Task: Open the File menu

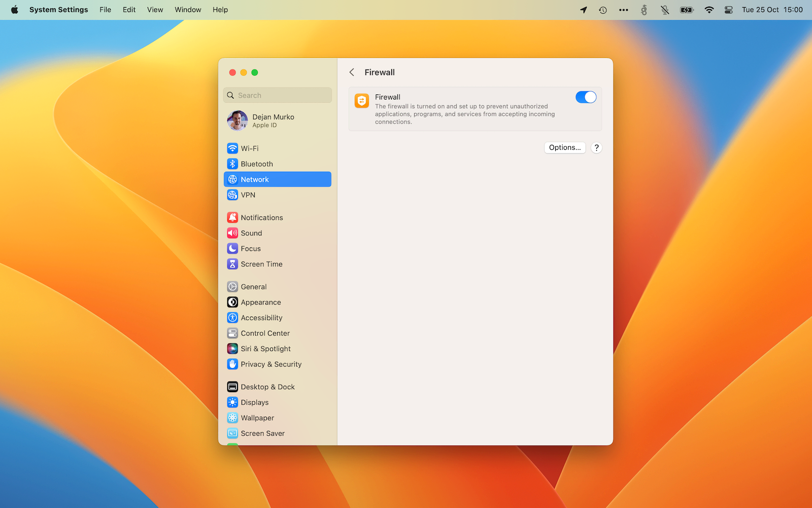Action: coord(105,10)
